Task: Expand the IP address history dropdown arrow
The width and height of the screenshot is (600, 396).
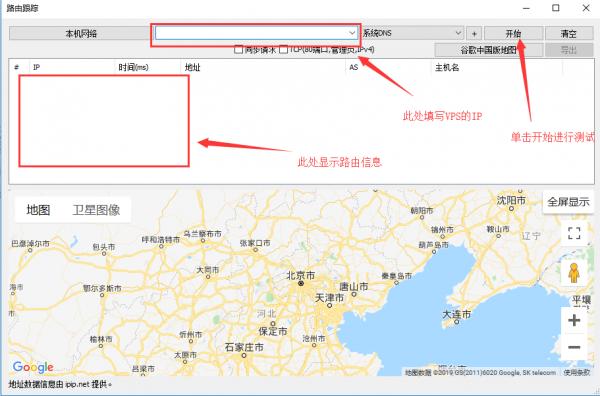Action: (352, 33)
